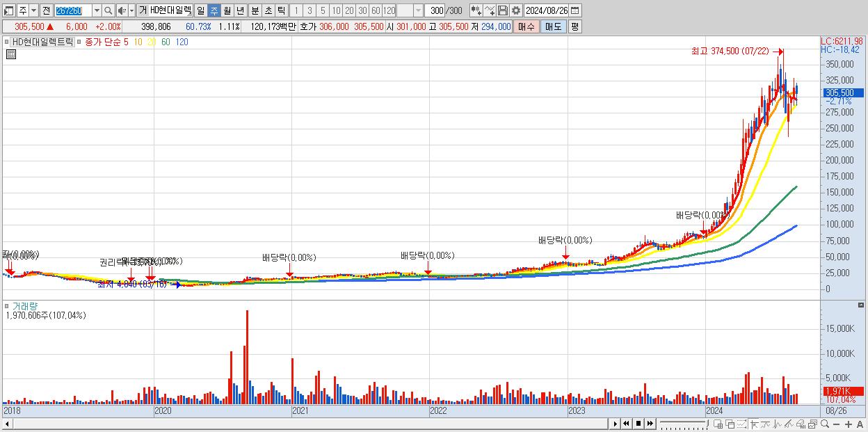This screenshot has height=432, width=868.
Task: Switch to the 일 daily chart period
Action: coord(200,10)
